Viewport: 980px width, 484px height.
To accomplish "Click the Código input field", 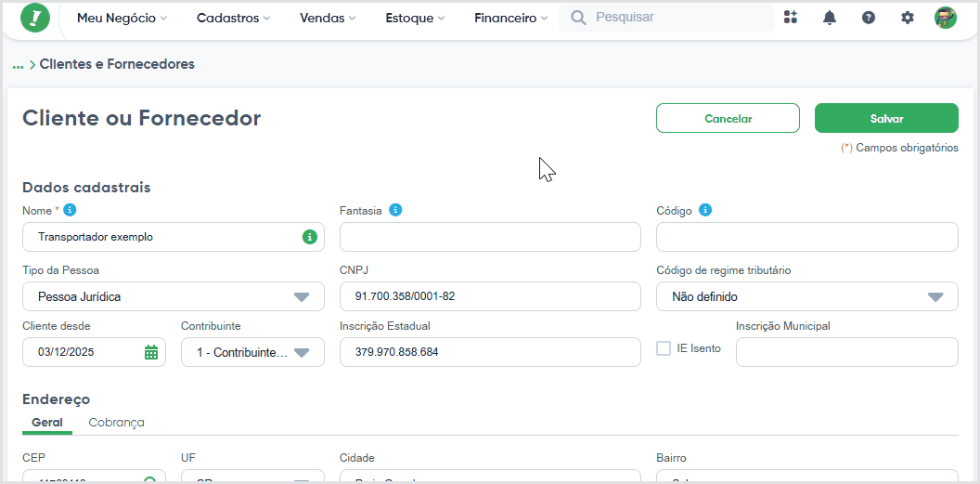I will (x=806, y=237).
